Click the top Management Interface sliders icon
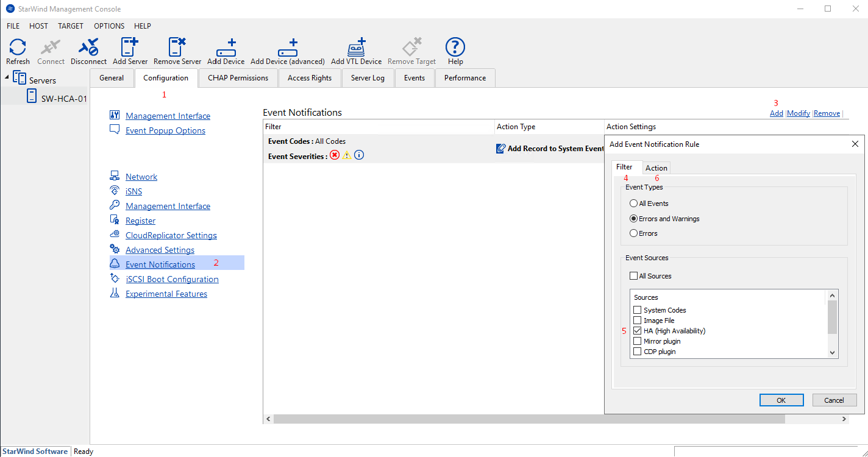The height and width of the screenshot is (457, 868). tap(115, 115)
